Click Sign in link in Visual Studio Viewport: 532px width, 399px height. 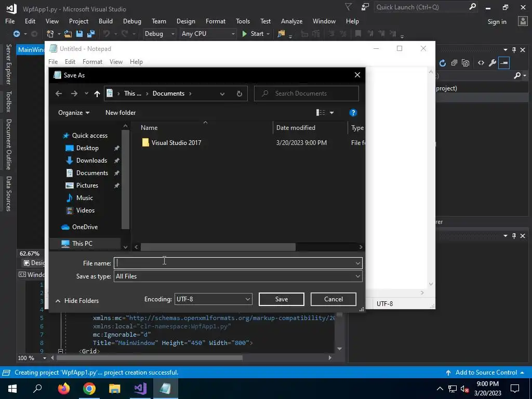[497, 22]
